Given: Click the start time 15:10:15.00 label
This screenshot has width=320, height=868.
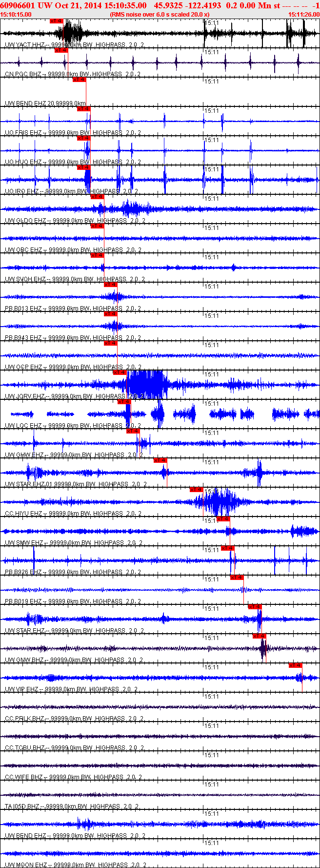Looking at the screenshot, I should 16,15.
